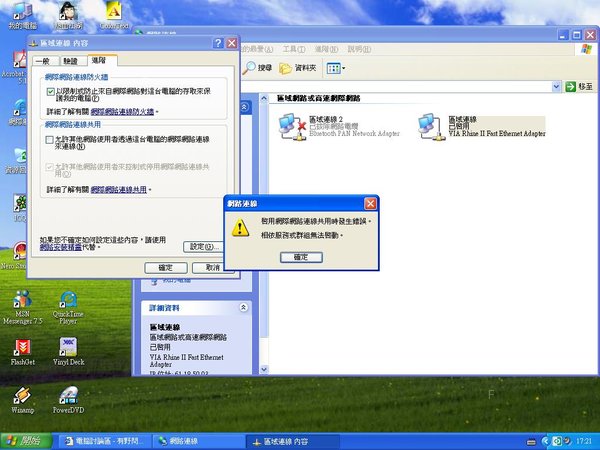Open the anime character desktop shortcut
The image size is (600, 450).
(x=68, y=15)
